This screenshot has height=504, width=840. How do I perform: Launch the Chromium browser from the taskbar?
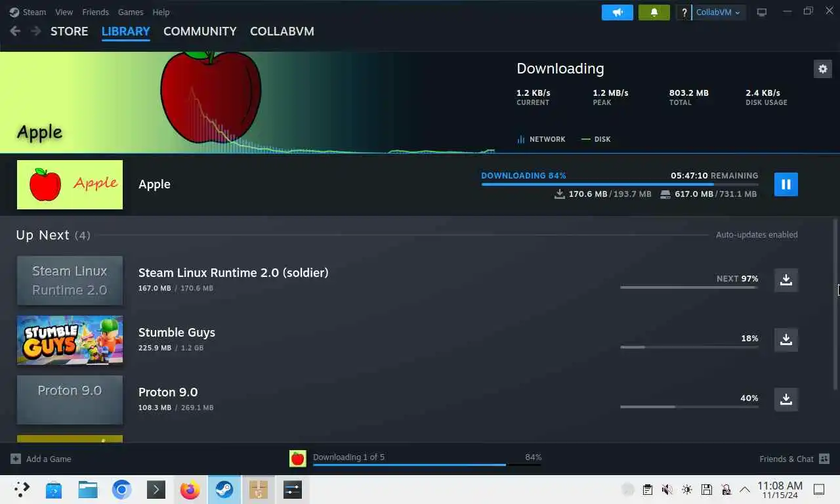pyautogui.click(x=121, y=490)
